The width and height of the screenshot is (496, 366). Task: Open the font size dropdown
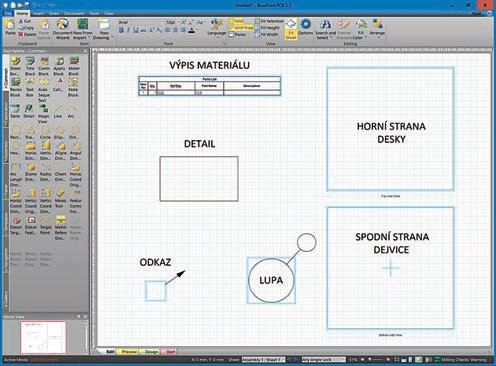pyautogui.click(x=172, y=22)
